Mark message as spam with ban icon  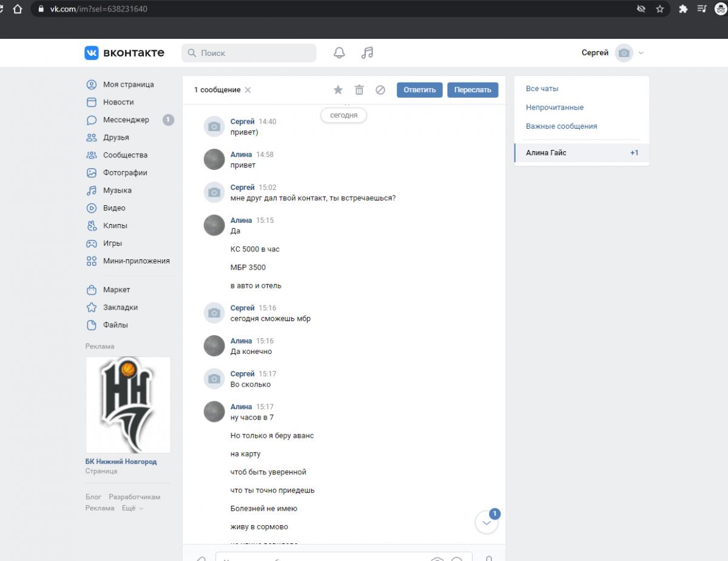click(380, 90)
